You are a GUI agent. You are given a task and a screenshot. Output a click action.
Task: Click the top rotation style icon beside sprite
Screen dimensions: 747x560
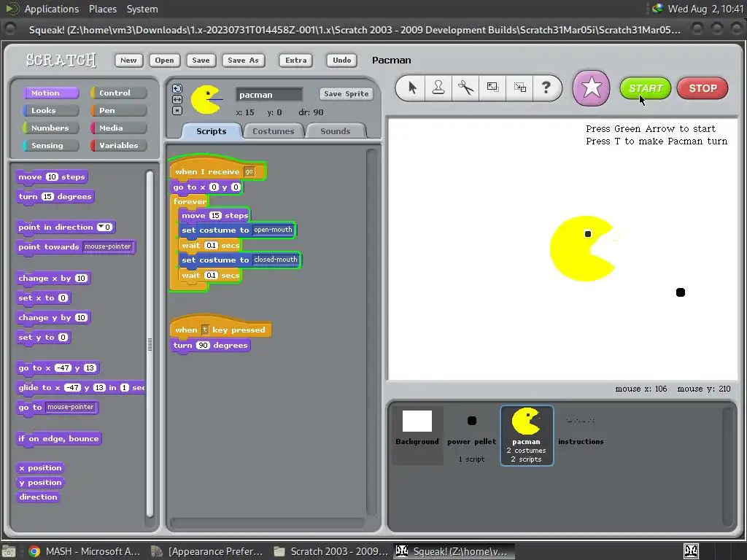(x=177, y=88)
